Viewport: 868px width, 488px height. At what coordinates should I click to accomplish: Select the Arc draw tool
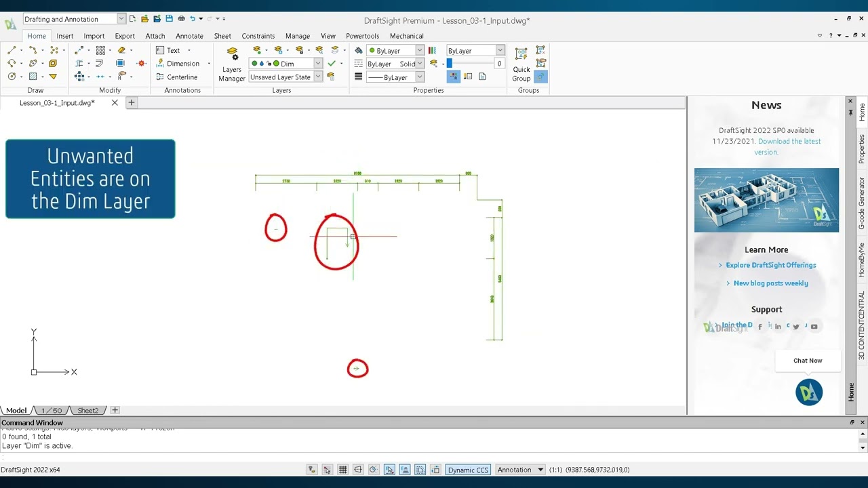(12, 63)
